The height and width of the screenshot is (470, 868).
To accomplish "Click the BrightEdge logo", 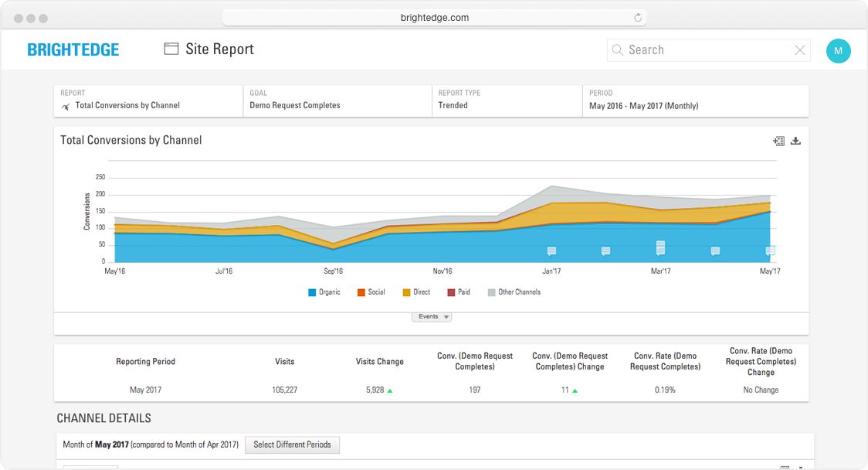I will [x=73, y=49].
